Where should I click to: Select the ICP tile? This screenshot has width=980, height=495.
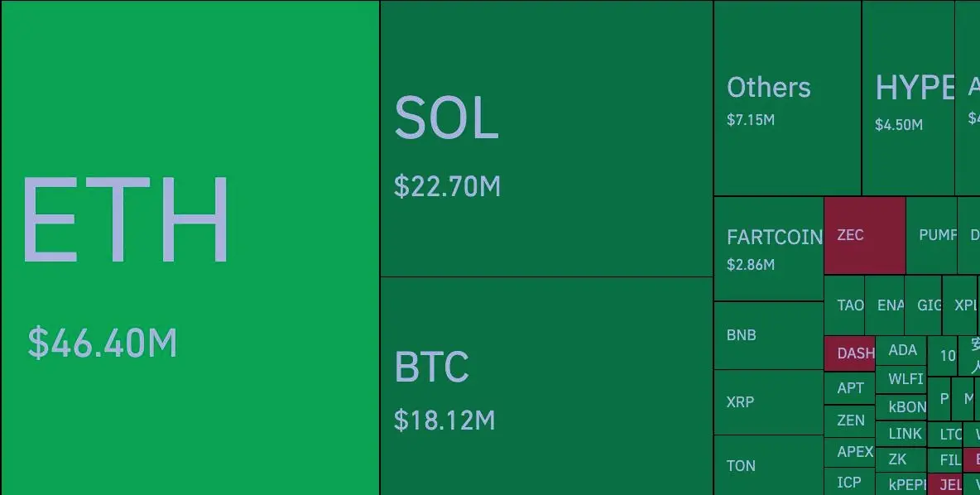tap(849, 482)
